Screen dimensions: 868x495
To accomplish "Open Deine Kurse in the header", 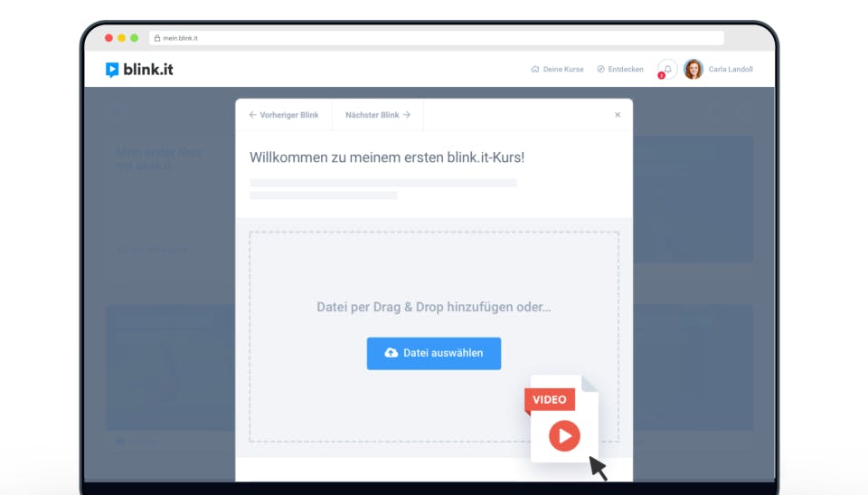I will pos(558,70).
